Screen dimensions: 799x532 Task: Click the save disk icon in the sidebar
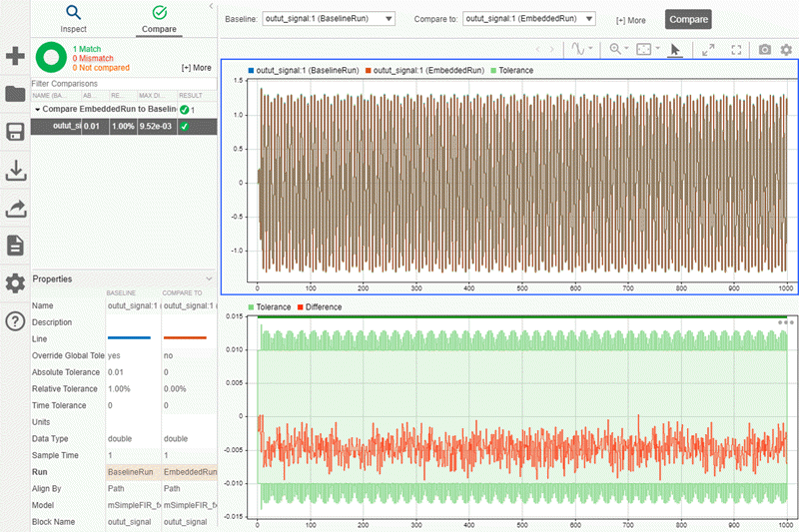pyautogui.click(x=15, y=133)
